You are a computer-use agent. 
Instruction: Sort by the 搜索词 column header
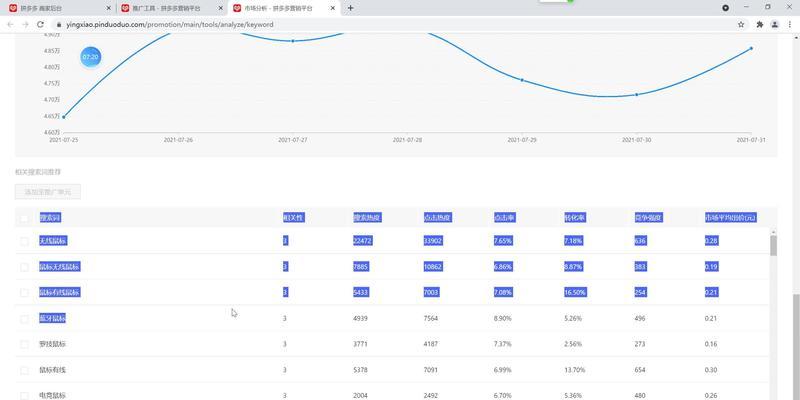(x=50, y=218)
